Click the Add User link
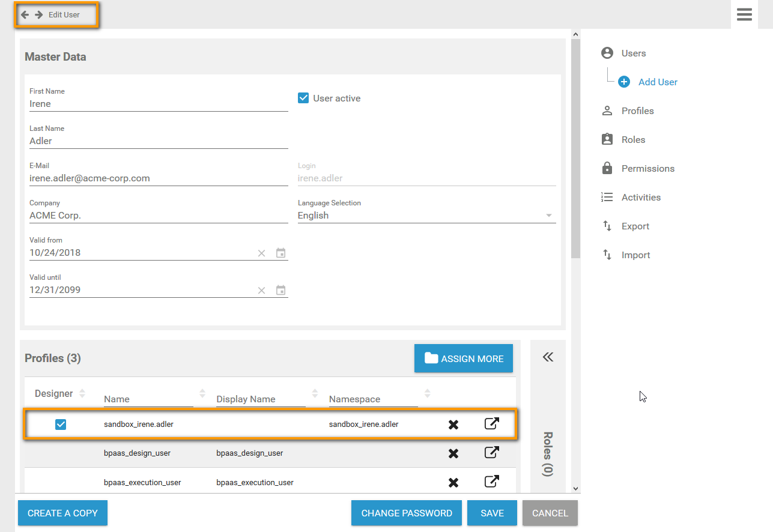This screenshot has width=773, height=532. (657, 82)
